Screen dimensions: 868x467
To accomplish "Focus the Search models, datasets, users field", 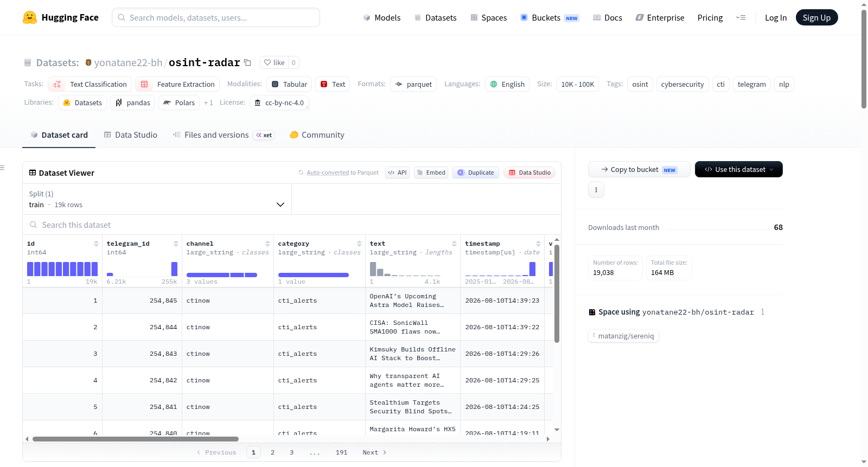I will pos(216,17).
